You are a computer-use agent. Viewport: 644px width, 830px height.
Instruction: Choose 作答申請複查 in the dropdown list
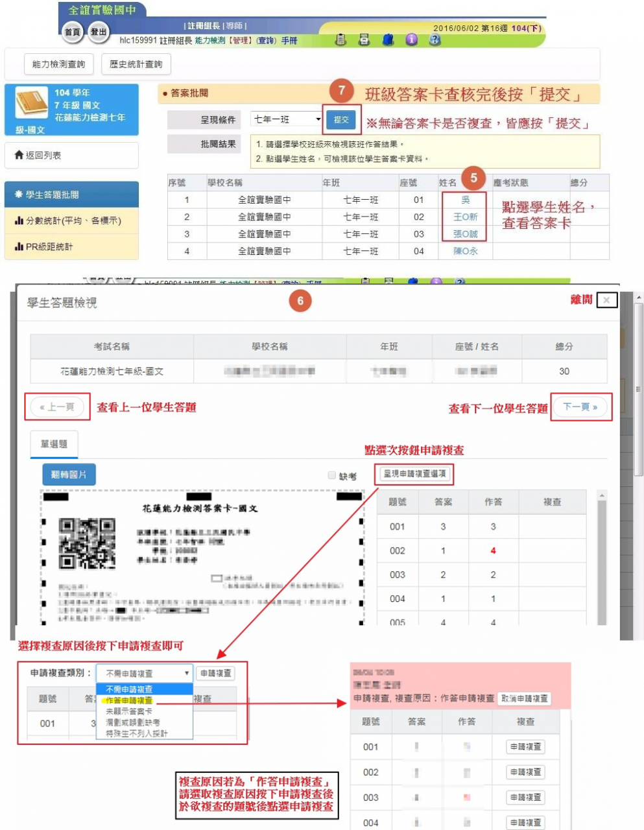[130, 700]
